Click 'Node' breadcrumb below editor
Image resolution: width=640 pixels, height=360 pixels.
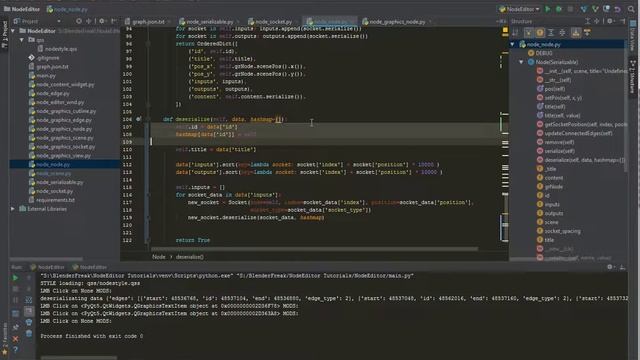click(x=158, y=257)
